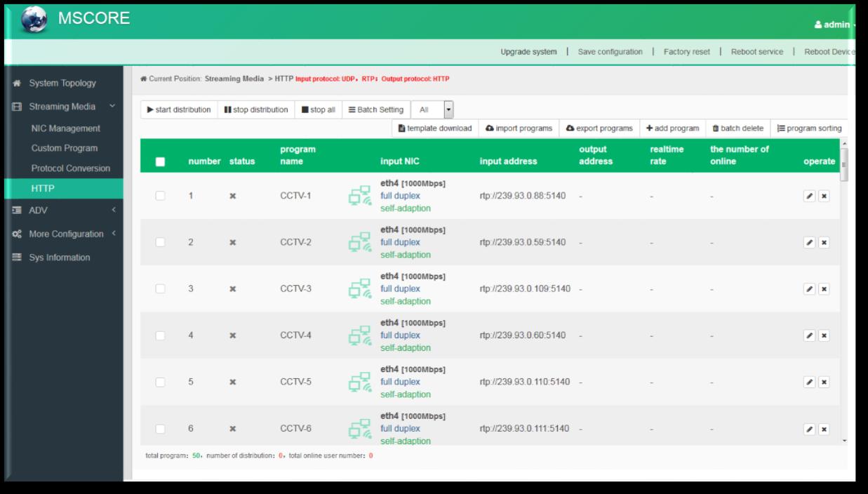Image resolution: width=868 pixels, height=494 pixels.
Task: Delete the CCTV-4 program with x icon
Action: coord(824,335)
